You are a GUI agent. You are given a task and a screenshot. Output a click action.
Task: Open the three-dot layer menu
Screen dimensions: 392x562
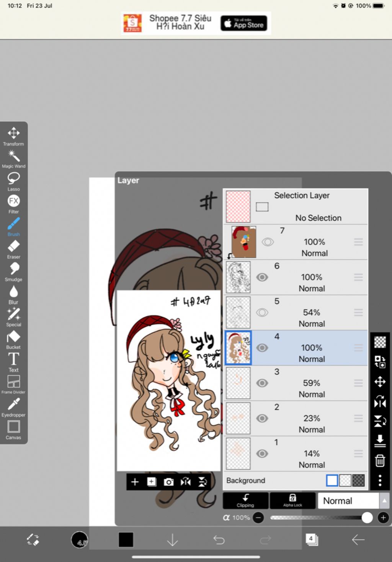point(380,480)
